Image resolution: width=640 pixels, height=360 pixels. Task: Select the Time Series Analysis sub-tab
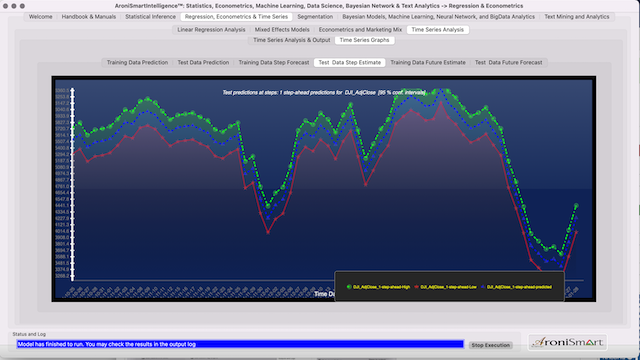coord(438,30)
